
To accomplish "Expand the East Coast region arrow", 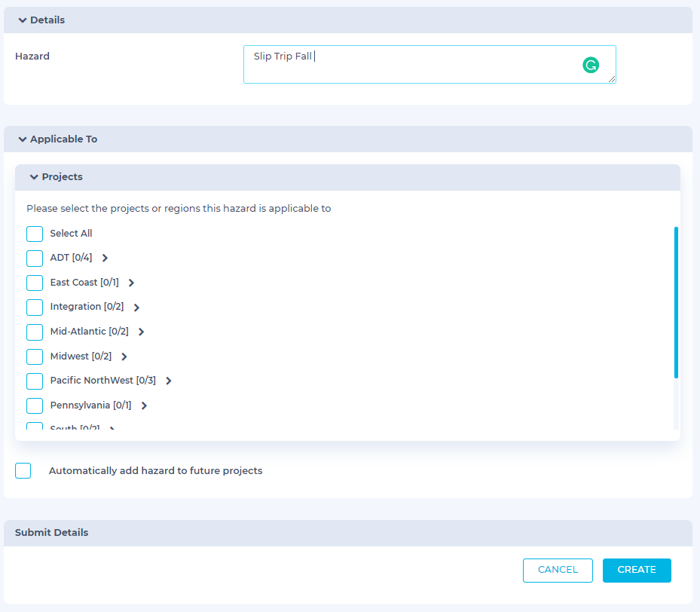I will [x=131, y=283].
